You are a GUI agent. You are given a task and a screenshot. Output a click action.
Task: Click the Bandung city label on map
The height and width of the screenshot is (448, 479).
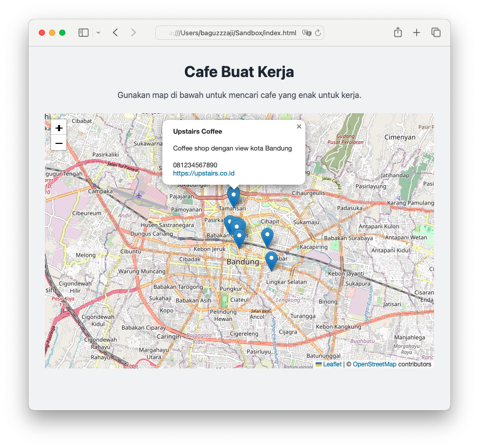tap(243, 262)
